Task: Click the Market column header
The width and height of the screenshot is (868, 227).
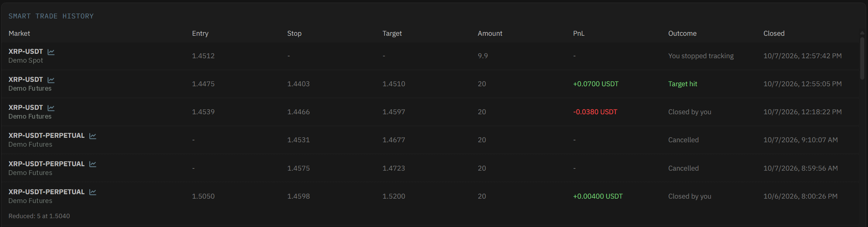Action: (x=19, y=34)
